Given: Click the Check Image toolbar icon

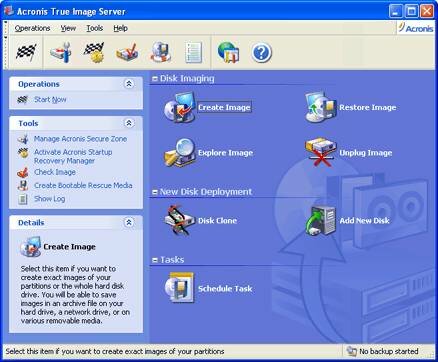Looking at the screenshot, I should (x=127, y=52).
